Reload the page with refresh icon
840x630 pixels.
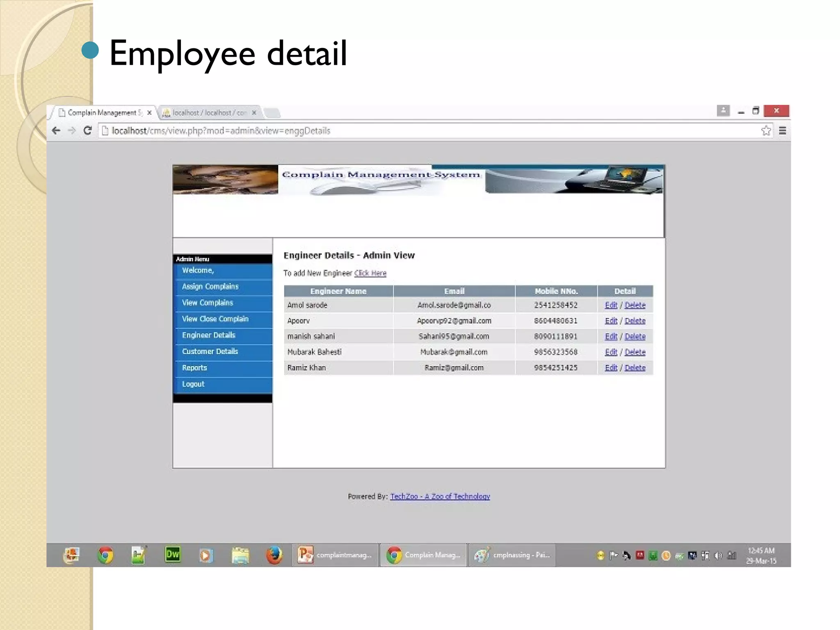coord(87,131)
